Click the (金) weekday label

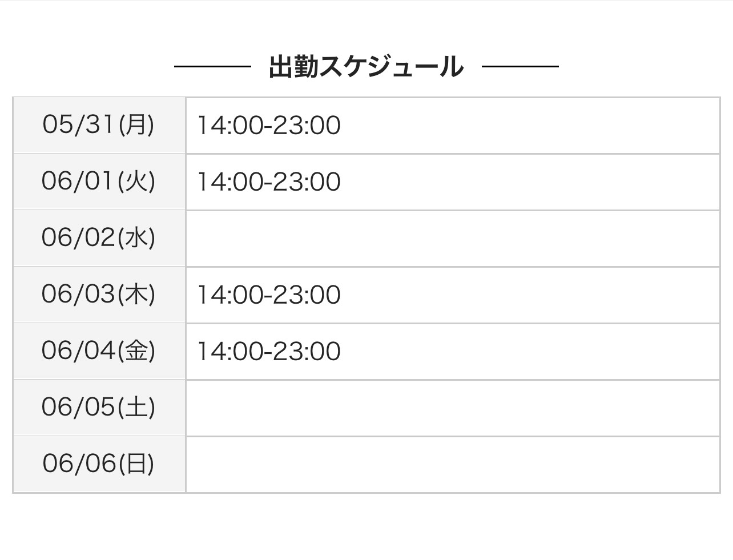136,351
